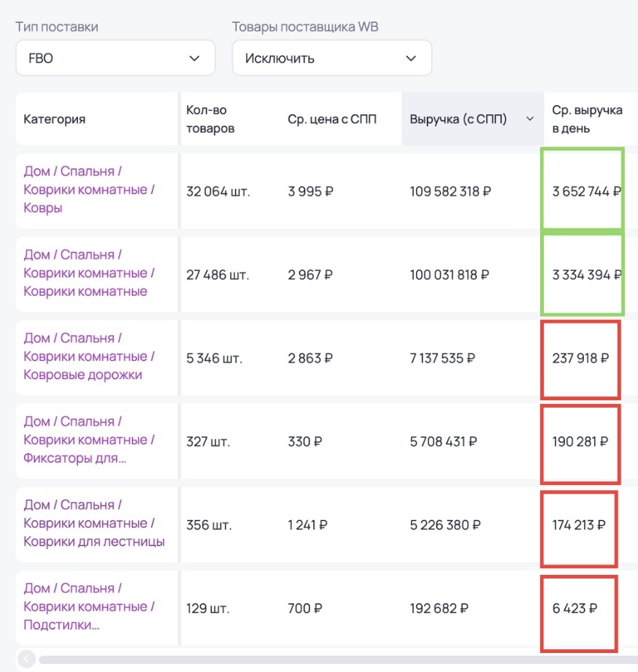Screen dimensions: 638x672
Task: Select the 3 652 744 ₽ daily revenue cell
Action: tap(586, 192)
